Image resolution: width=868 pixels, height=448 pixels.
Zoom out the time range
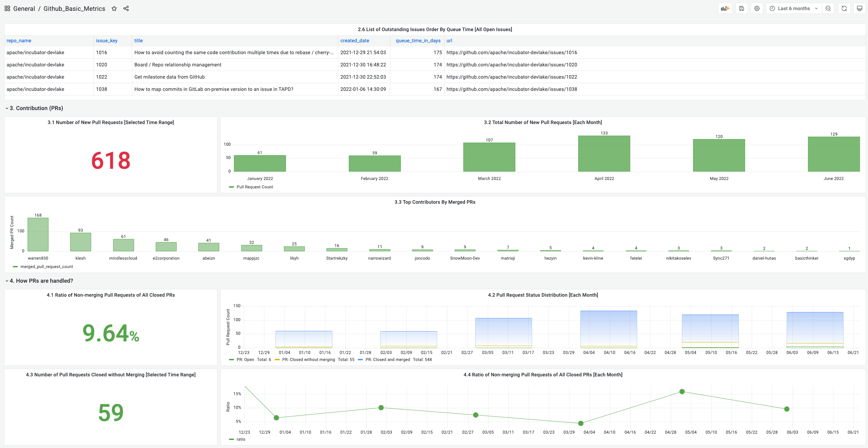(828, 8)
